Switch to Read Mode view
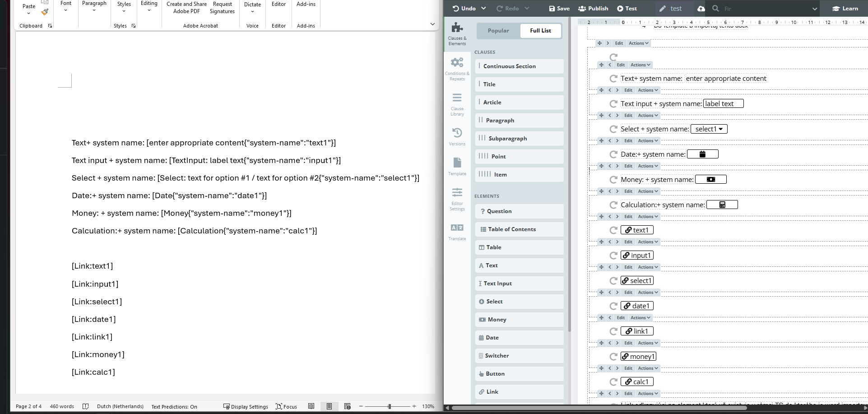868x414 pixels. click(311, 406)
